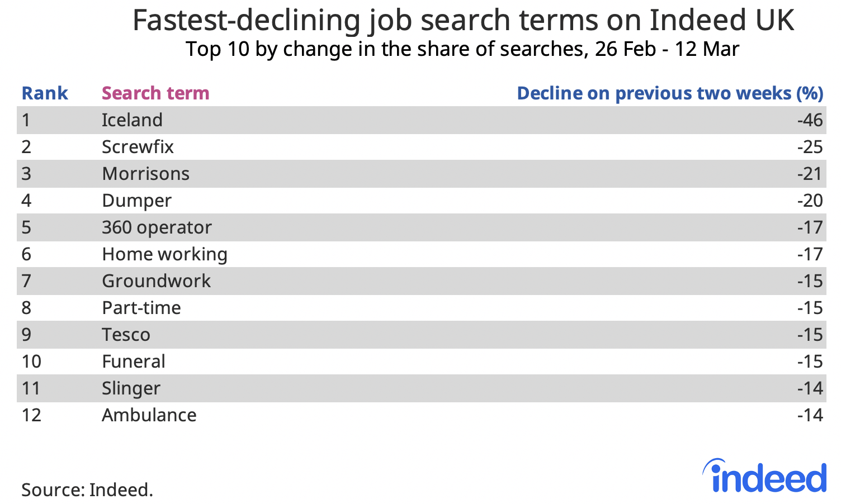The image size is (841, 504).
Task: Select the Tesco search term
Action: coord(126,335)
